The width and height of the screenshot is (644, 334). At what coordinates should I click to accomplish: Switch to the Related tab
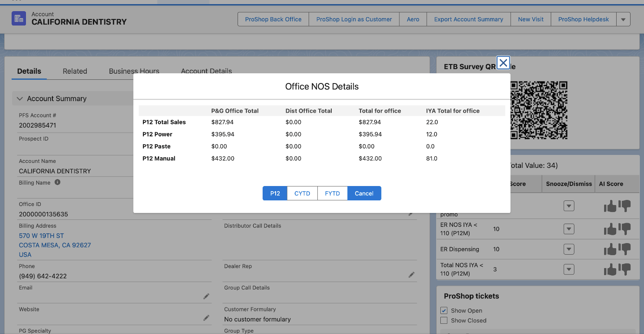(x=75, y=71)
